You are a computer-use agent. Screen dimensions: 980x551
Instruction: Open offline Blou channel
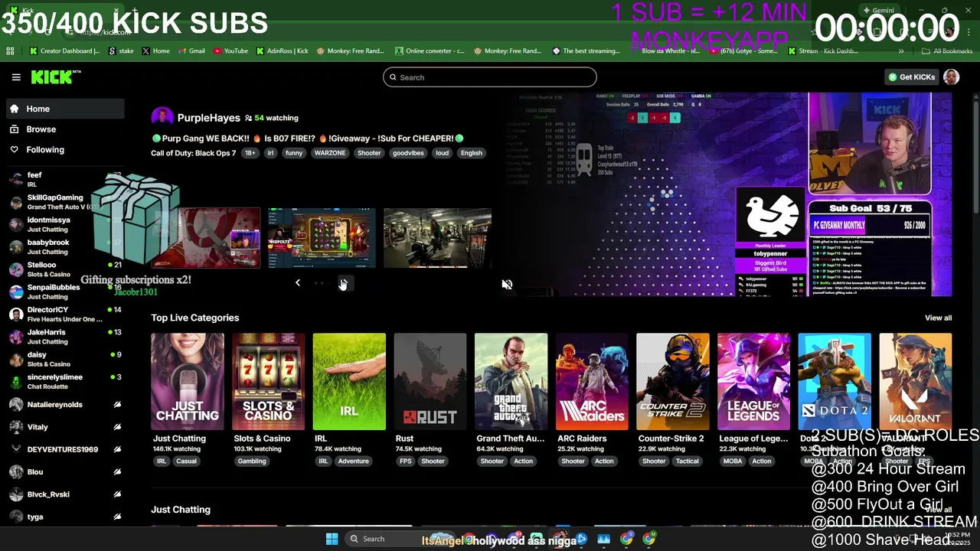[x=64, y=472]
